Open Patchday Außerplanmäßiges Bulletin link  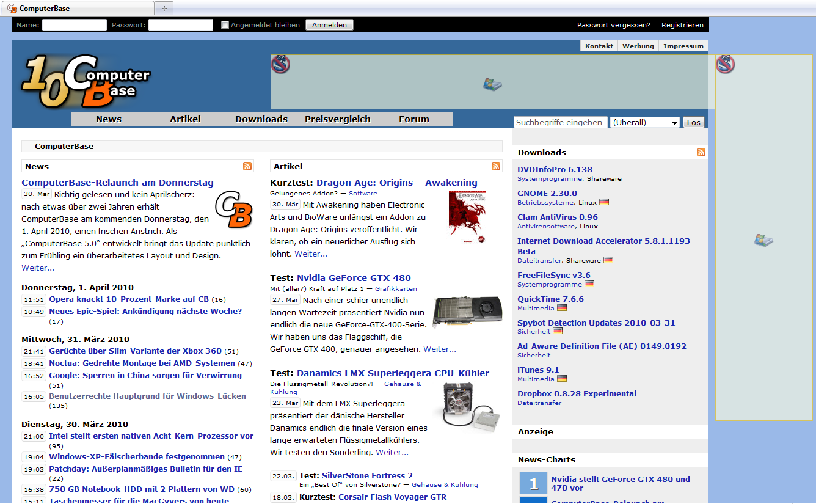pos(145,469)
